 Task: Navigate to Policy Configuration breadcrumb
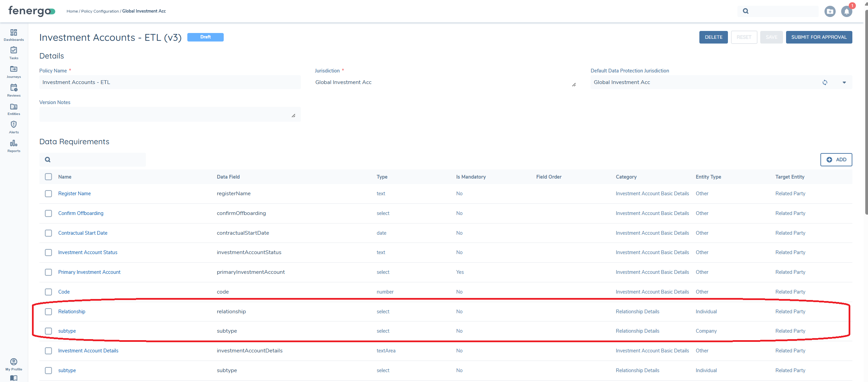(100, 11)
